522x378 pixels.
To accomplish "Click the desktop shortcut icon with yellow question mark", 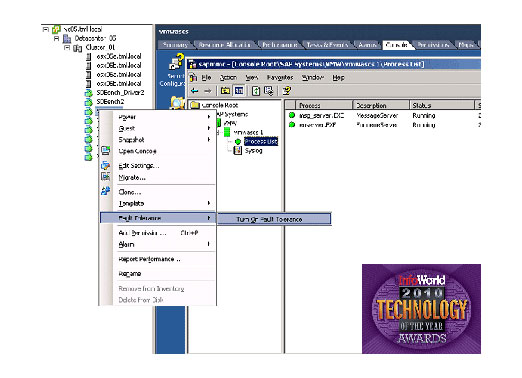I will (x=176, y=61).
